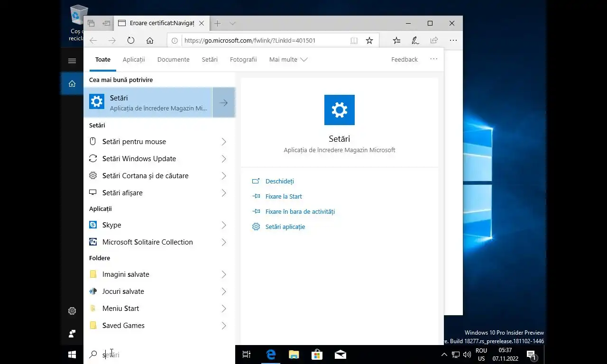Expand the Mai multe dropdown

[x=288, y=60]
